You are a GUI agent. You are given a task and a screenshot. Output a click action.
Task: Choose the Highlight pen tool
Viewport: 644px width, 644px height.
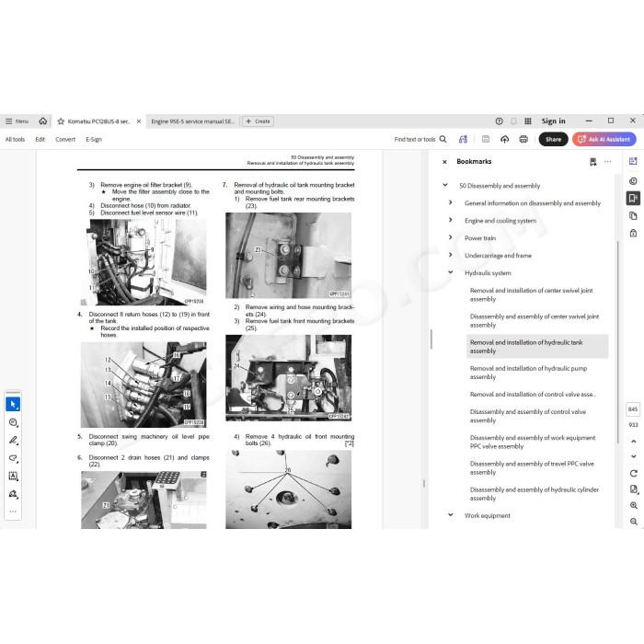click(13, 441)
